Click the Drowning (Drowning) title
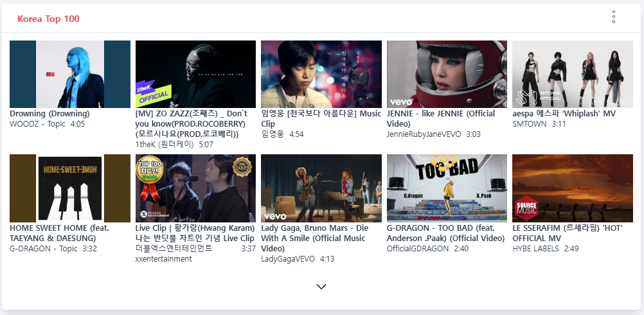Viewport: 644px width, 315px height. (x=49, y=114)
